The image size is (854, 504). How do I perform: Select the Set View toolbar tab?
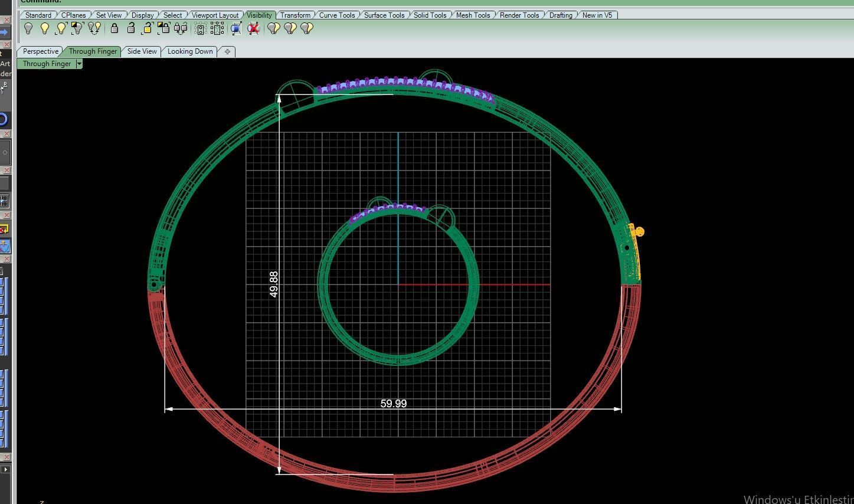(109, 15)
